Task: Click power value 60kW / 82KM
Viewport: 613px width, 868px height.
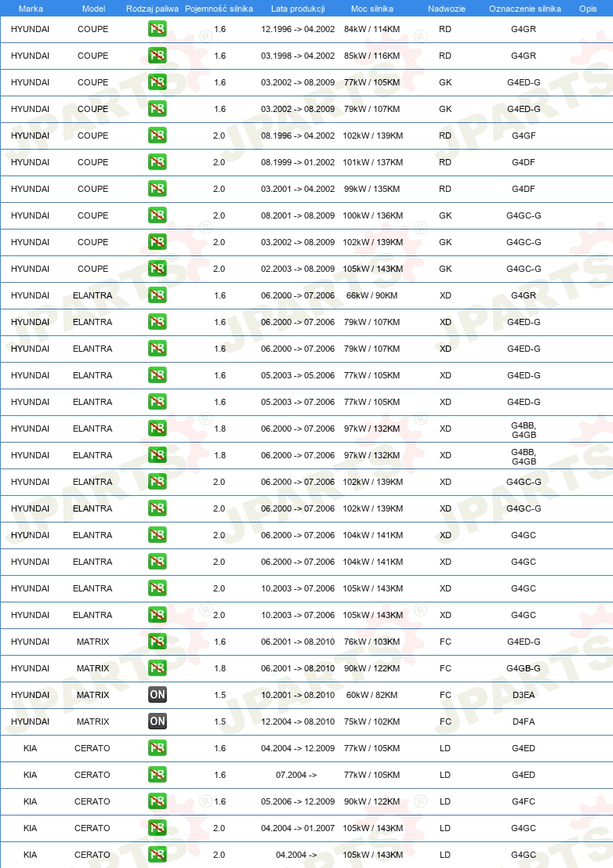Action: (372, 695)
